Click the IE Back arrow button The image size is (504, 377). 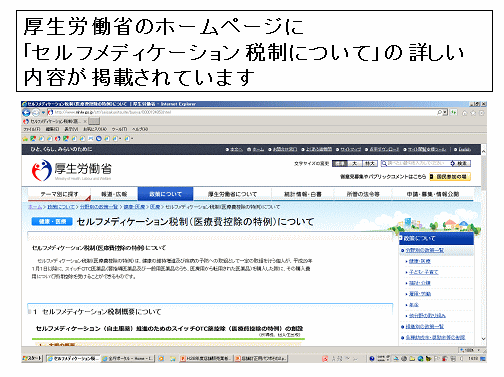click(x=26, y=113)
